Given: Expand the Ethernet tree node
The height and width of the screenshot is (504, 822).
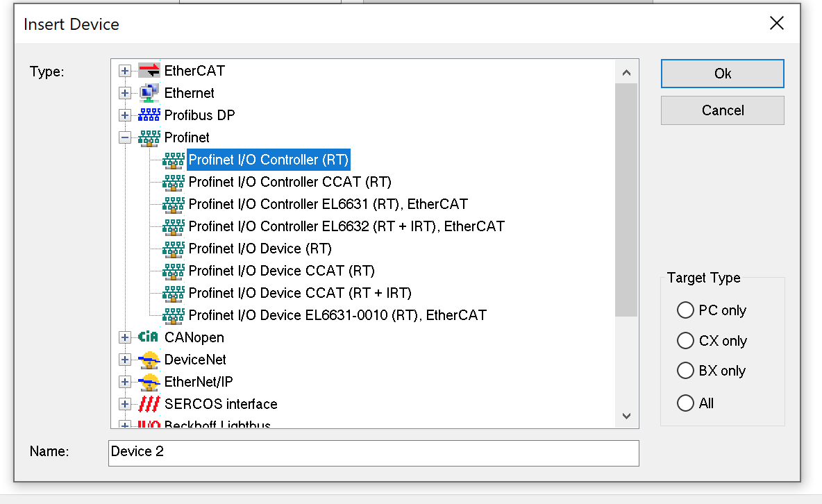Looking at the screenshot, I should [124, 93].
